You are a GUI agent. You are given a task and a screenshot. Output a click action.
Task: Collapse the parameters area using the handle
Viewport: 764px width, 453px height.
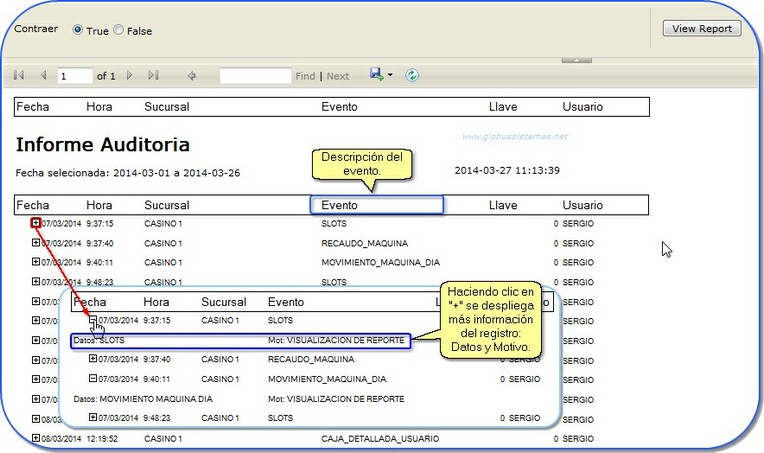click(576, 60)
